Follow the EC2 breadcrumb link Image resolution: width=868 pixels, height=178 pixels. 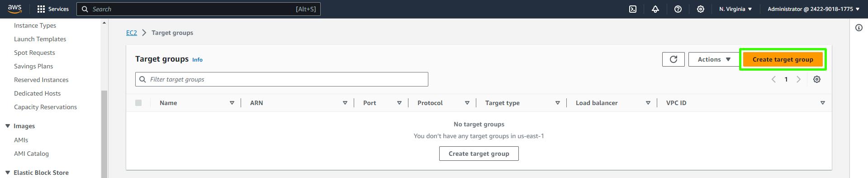coord(131,33)
